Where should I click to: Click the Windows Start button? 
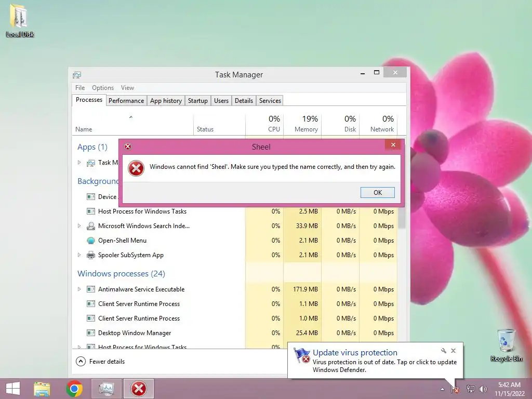coord(13,389)
